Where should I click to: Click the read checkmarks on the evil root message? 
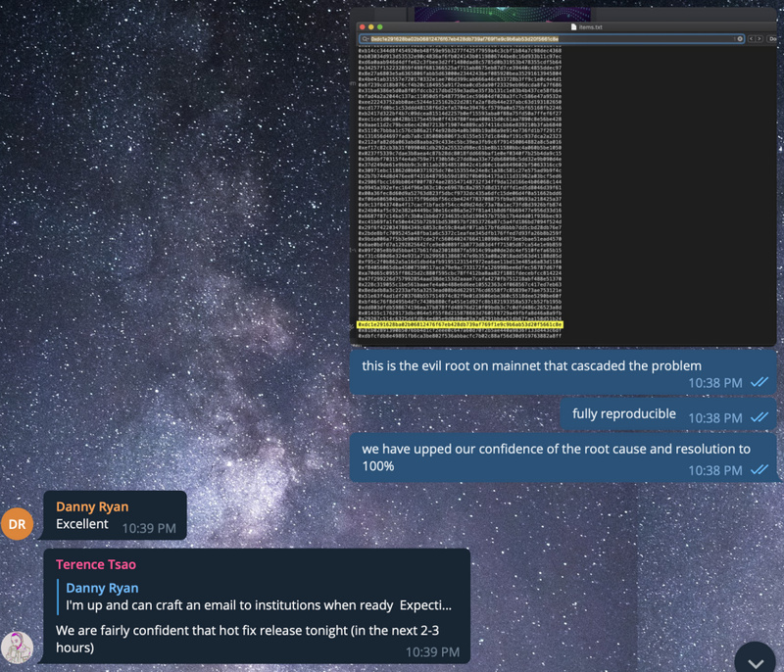point(759,383)
